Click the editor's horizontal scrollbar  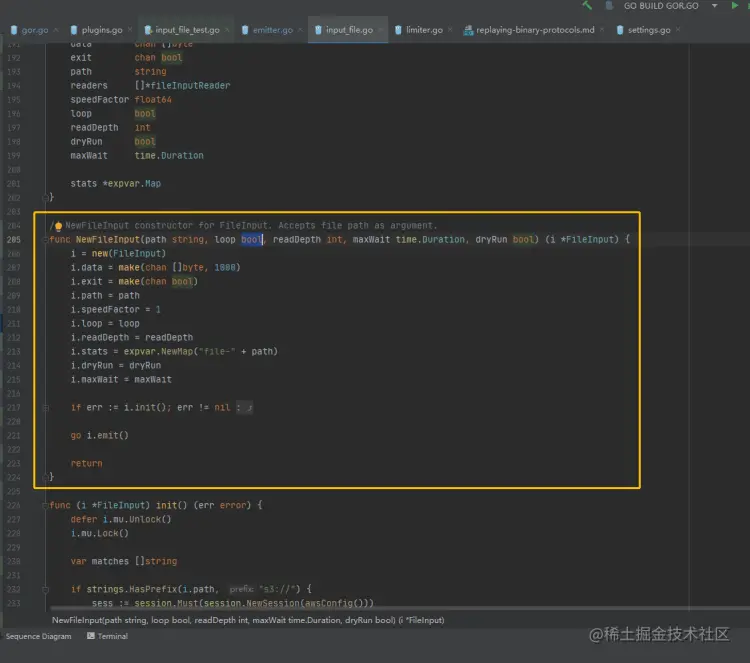coord(399,608)
